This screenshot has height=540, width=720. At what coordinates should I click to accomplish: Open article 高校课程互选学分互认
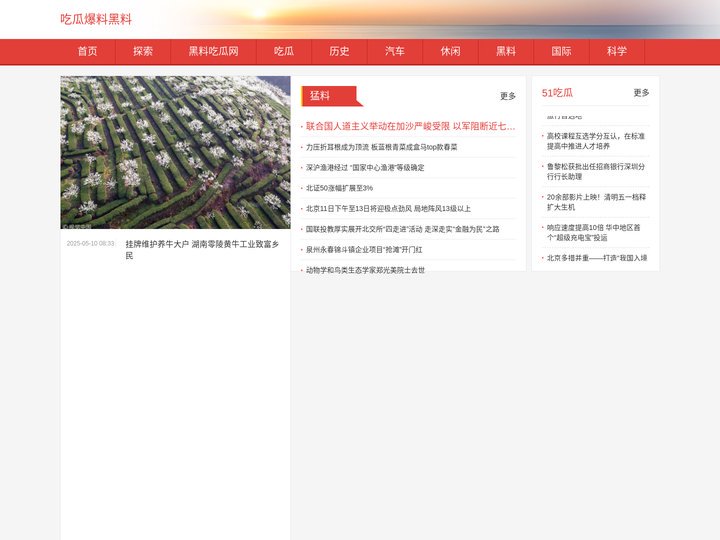click(596, 141)
